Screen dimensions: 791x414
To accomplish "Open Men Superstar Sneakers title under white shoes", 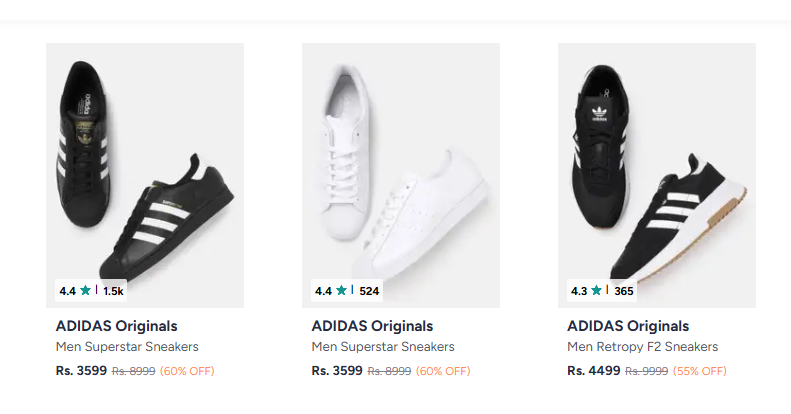I will point(383,347).
